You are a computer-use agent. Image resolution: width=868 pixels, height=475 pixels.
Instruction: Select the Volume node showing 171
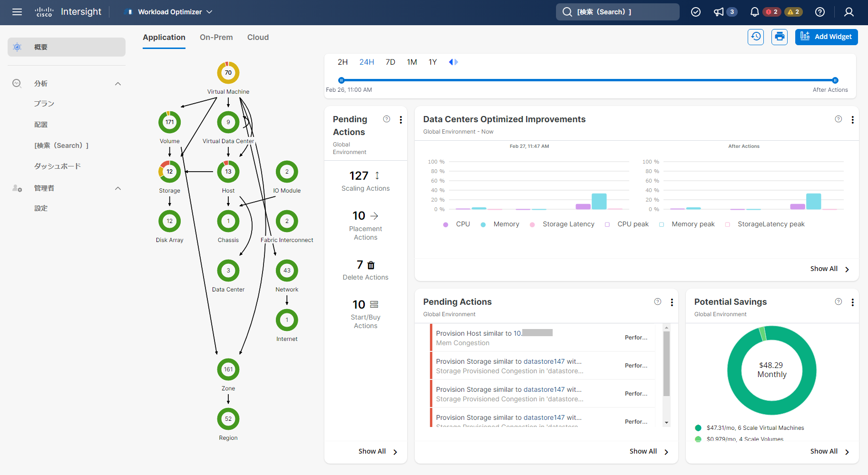(x=170, y=122)
